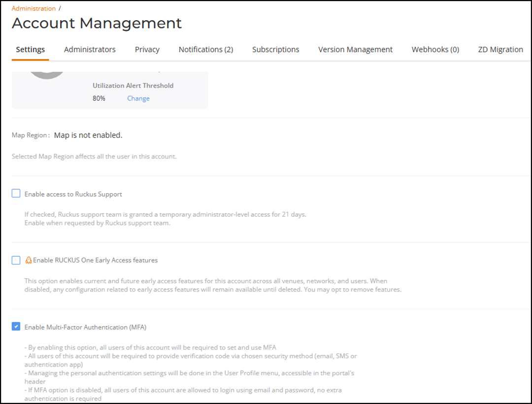Click 'Enable RUCKUS One Early Access features' label
532x404 pixels.
coord(96,260)
